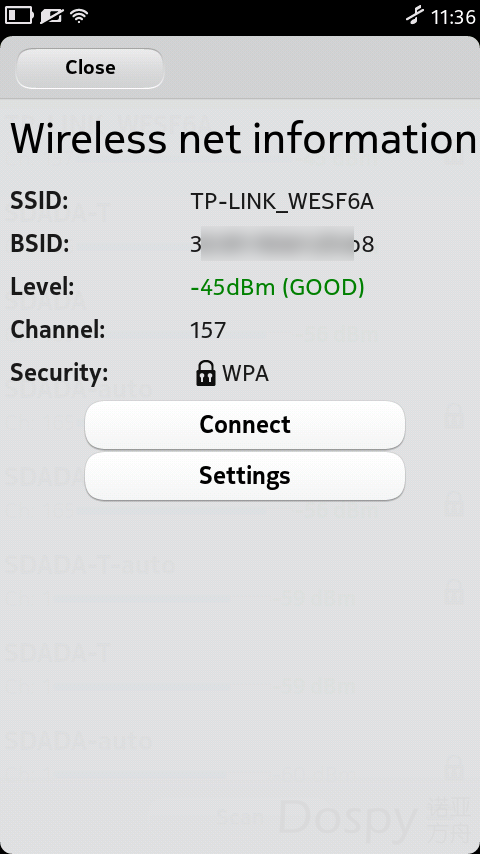Click the Wireless net information heading

(x=244, y=139)
